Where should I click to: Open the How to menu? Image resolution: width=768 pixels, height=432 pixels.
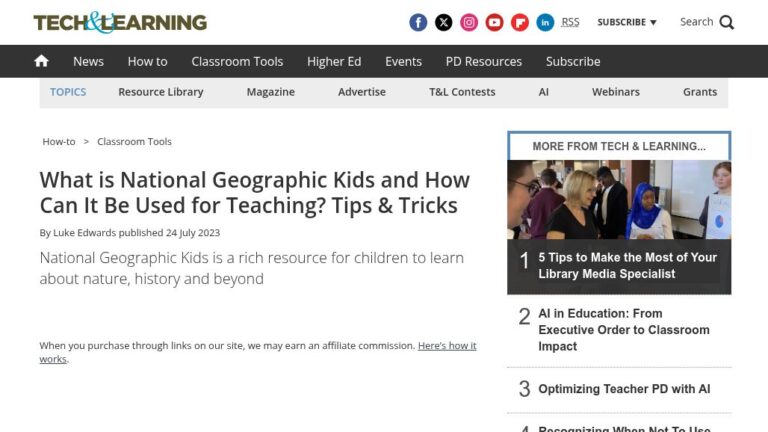pyautogui.click(x=147, y=61)
